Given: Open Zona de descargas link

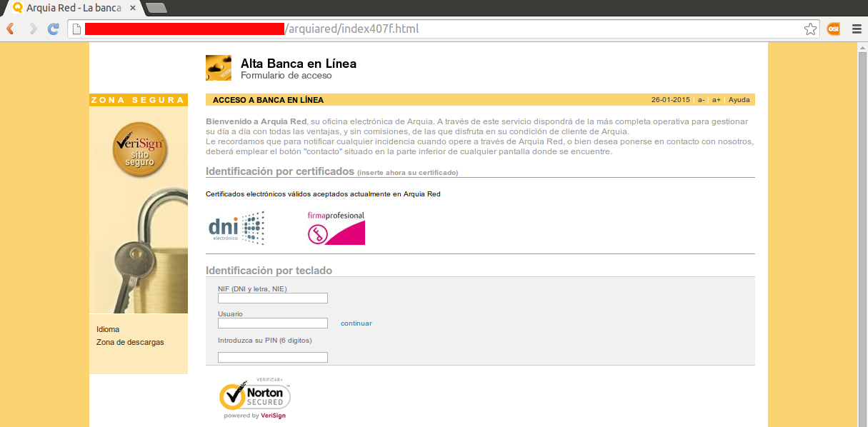Looking at the screenshot, I should click(130, 342).
